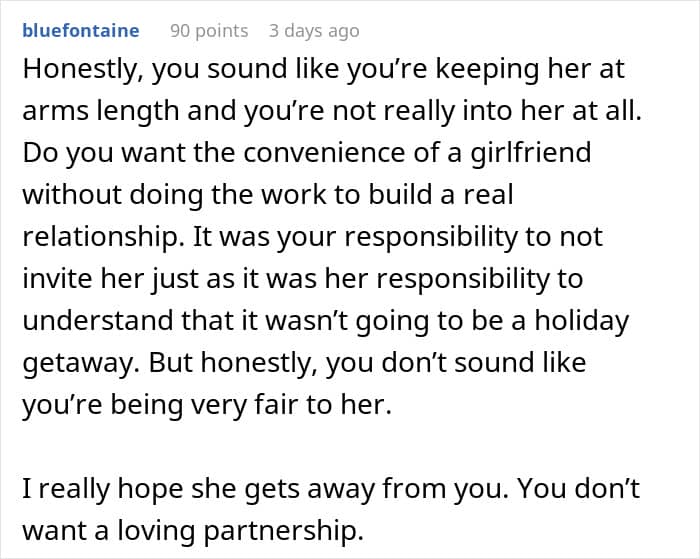Click the 3 days ago timestamp
Screen dimensions: 700x559
point(313,31)
